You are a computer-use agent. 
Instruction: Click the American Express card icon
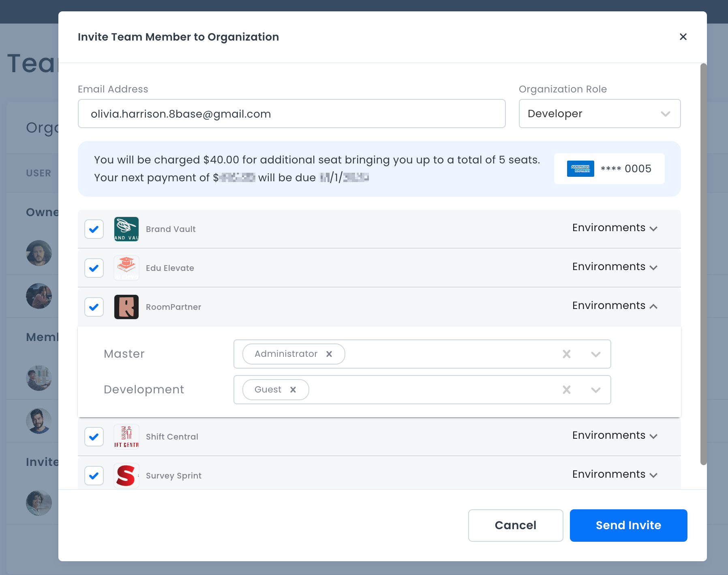580,169
